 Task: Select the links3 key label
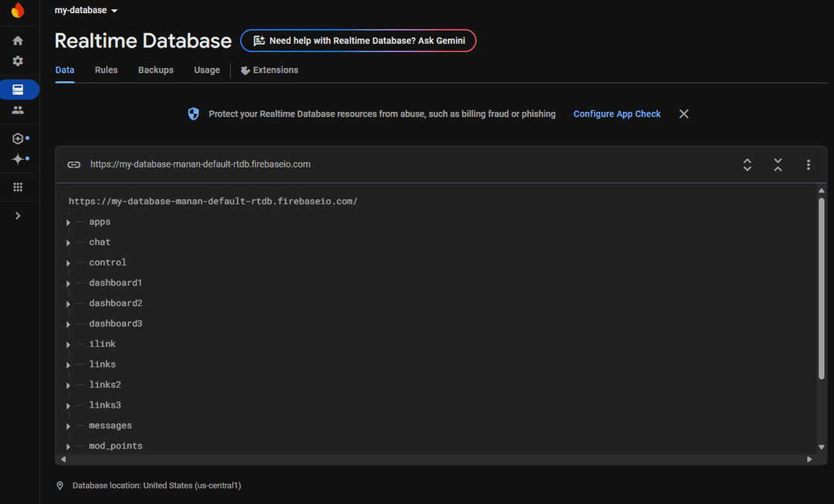click(x=105, y=405)
